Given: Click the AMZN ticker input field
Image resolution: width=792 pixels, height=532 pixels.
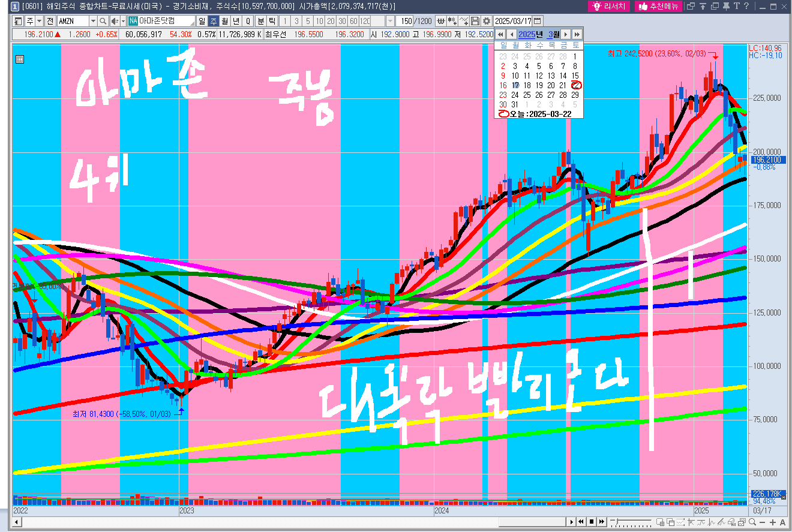Looking at the screenshot, I should pyautogui.click(x=73, y=21).
